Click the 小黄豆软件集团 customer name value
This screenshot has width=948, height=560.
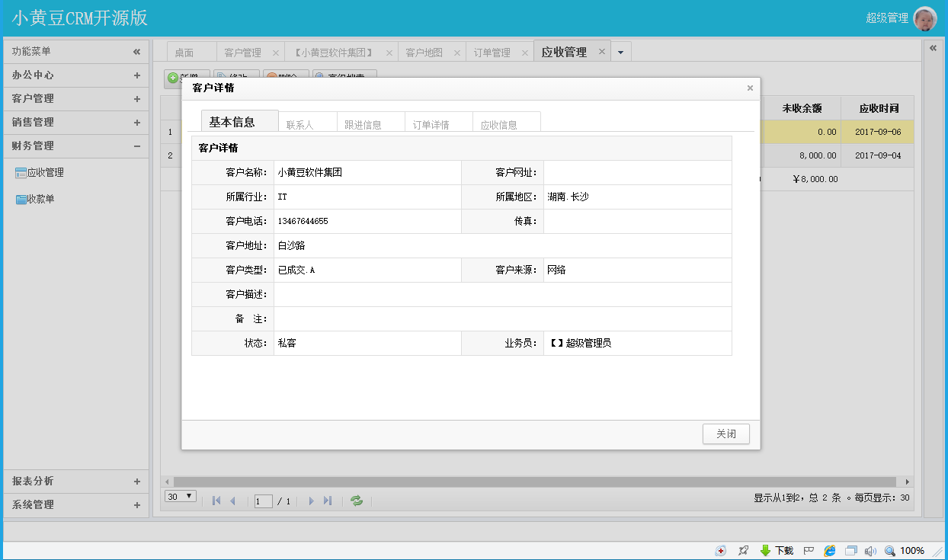point(310,172)
